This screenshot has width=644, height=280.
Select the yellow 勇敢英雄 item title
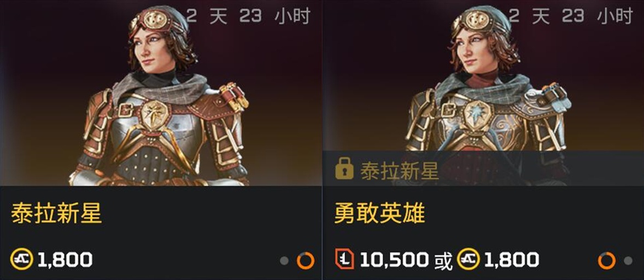pyautogui.click(x=379, y=213)
